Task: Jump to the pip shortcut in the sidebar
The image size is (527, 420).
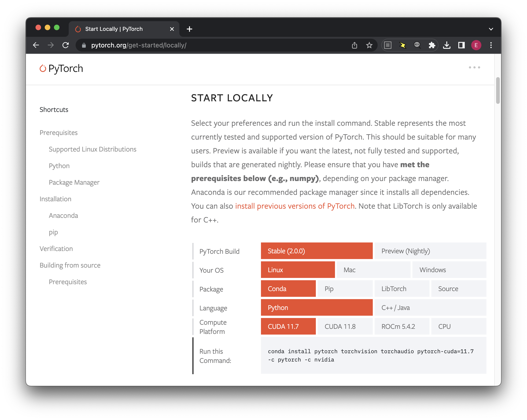Action: (x=53, y=232)
